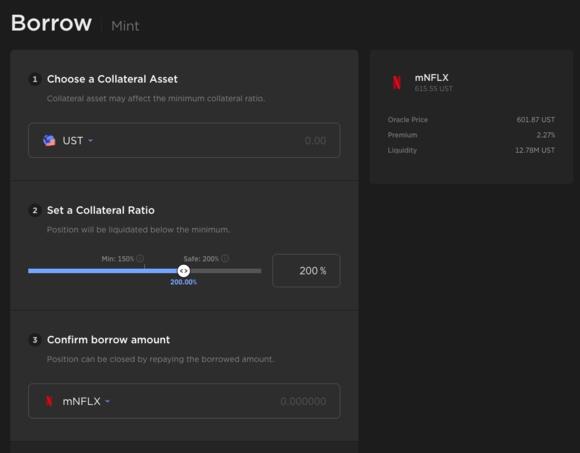Click the Netflix icon in the borrow field

coord(49,401)
